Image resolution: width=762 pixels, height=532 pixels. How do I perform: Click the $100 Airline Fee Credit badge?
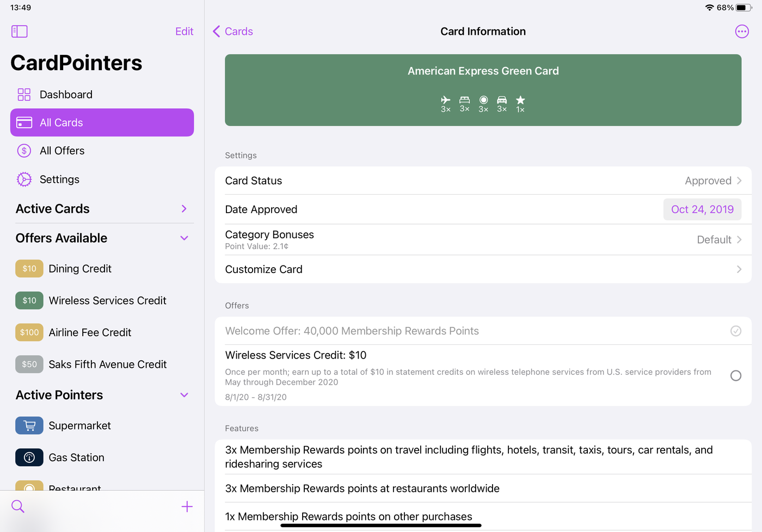[29, 332]
